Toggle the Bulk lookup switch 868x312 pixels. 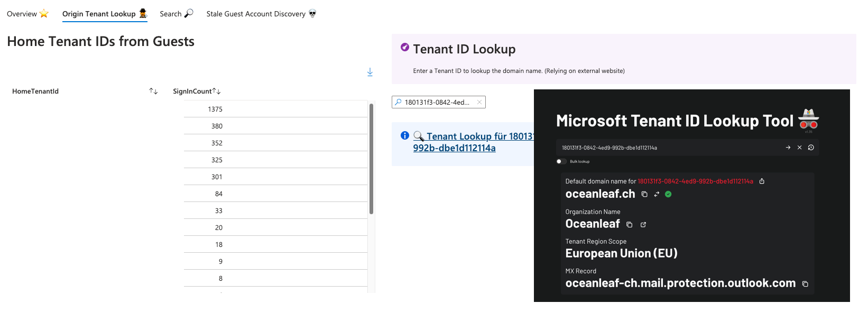coord(561,161)
